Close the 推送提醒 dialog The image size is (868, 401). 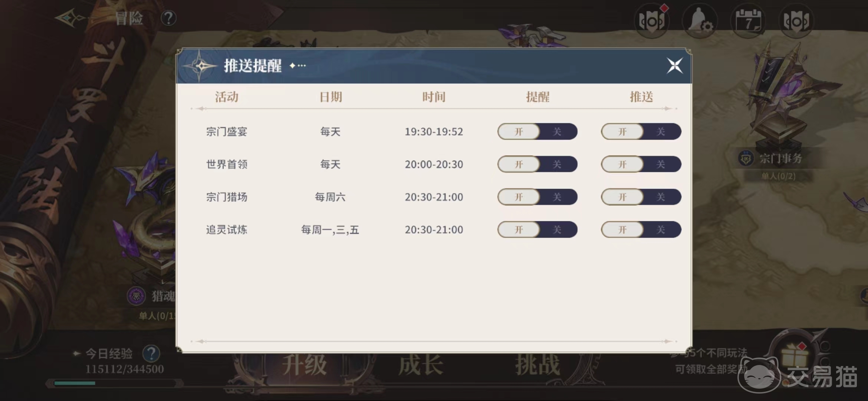674,66
